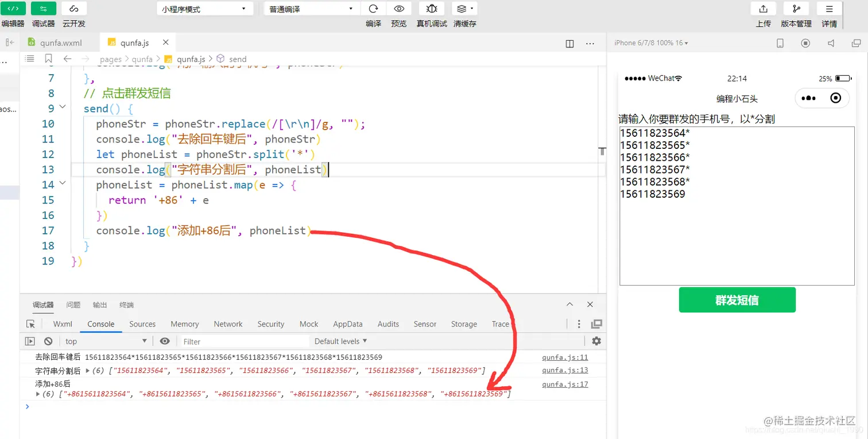
Task: Split the editor view
Action: [569, 44]
